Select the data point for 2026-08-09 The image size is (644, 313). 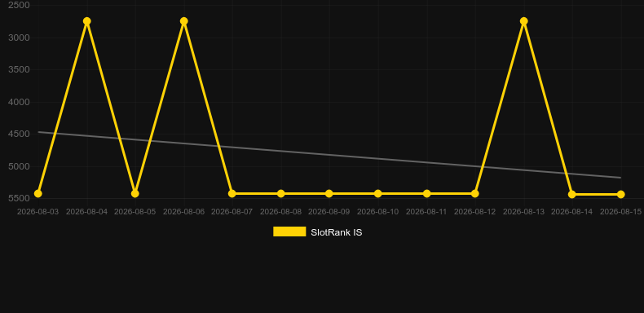329,193
